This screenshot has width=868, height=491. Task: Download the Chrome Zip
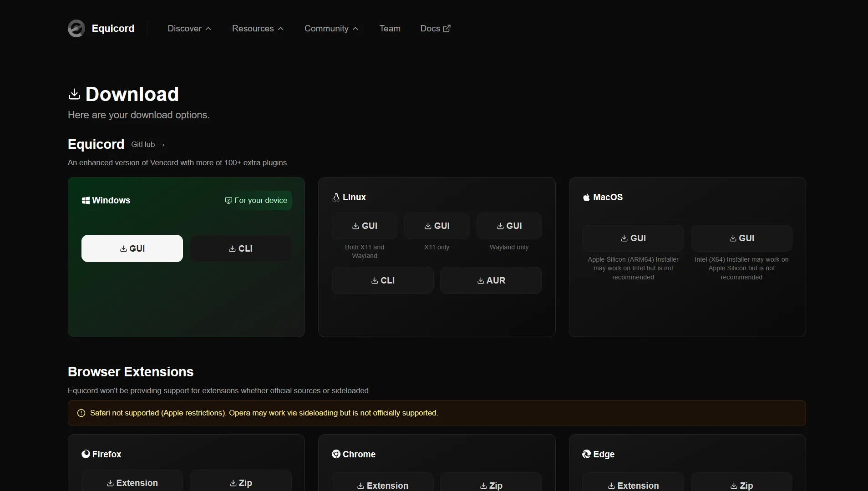(x=491, y=482)
